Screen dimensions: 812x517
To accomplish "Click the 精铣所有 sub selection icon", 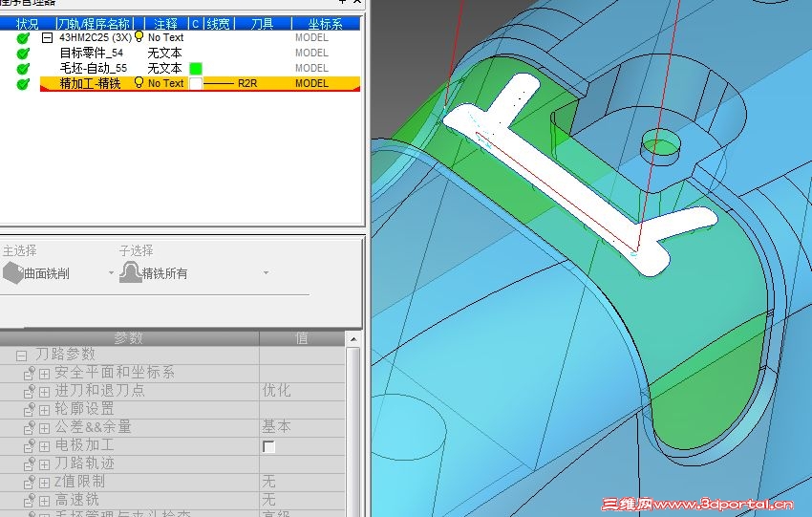I will [131, 272].
